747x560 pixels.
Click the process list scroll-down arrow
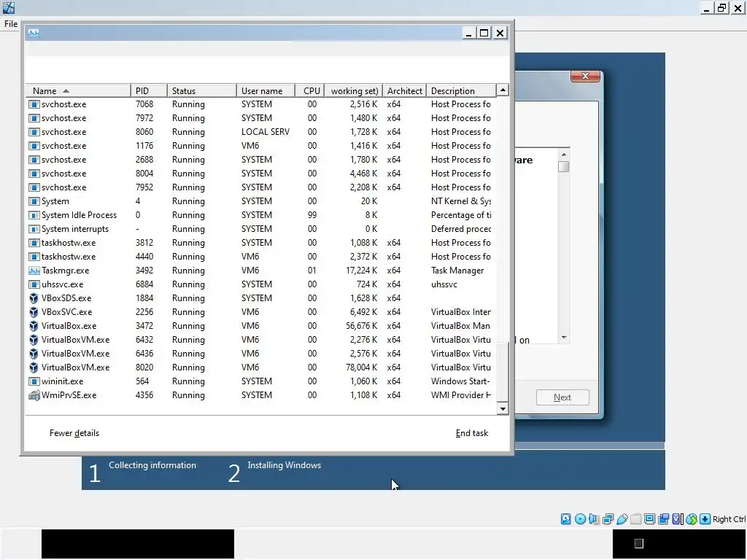pyautogui.click(x=503, y=408)
